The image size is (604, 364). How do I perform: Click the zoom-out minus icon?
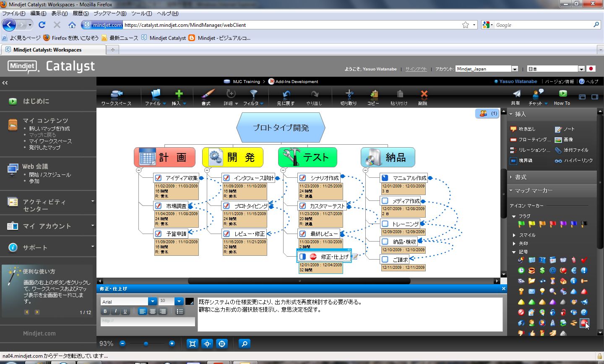[122, 343]
